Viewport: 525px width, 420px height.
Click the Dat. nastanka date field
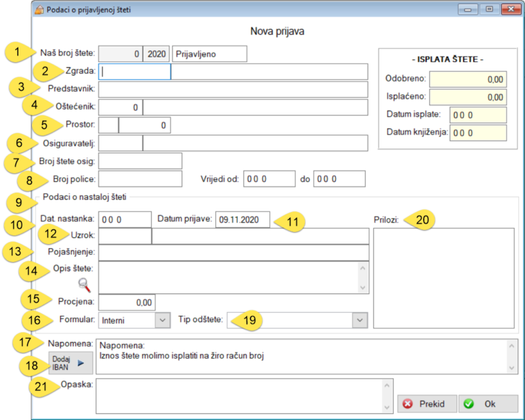125,220
